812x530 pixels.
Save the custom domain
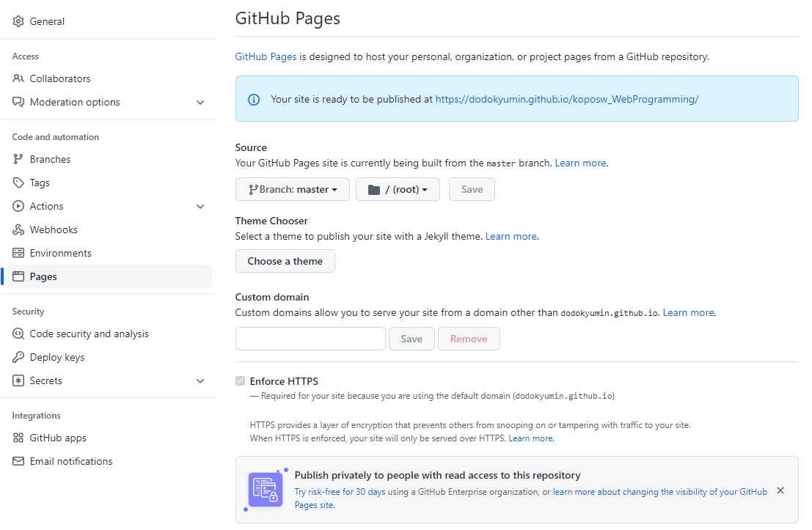click(x=412, y=339)
